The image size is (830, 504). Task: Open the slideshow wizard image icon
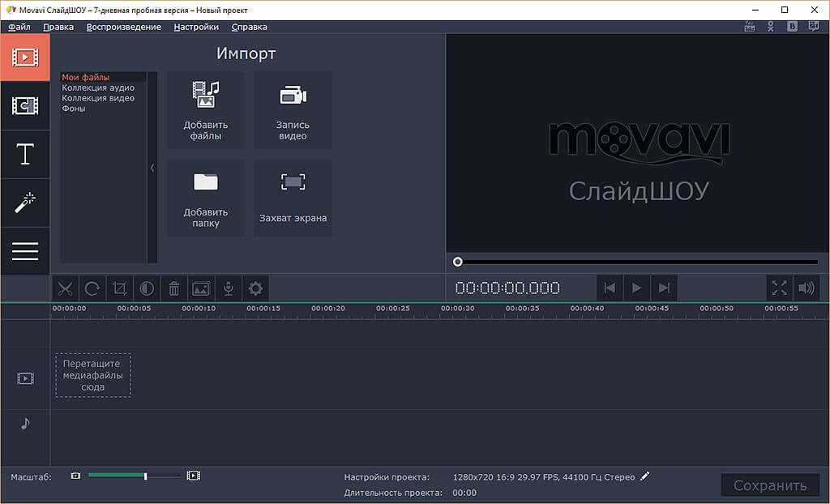[201, 288]
